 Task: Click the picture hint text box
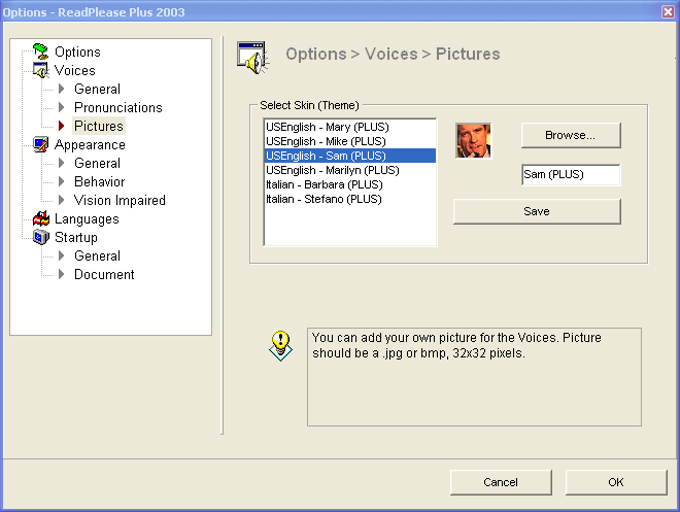tap(474, 377)
